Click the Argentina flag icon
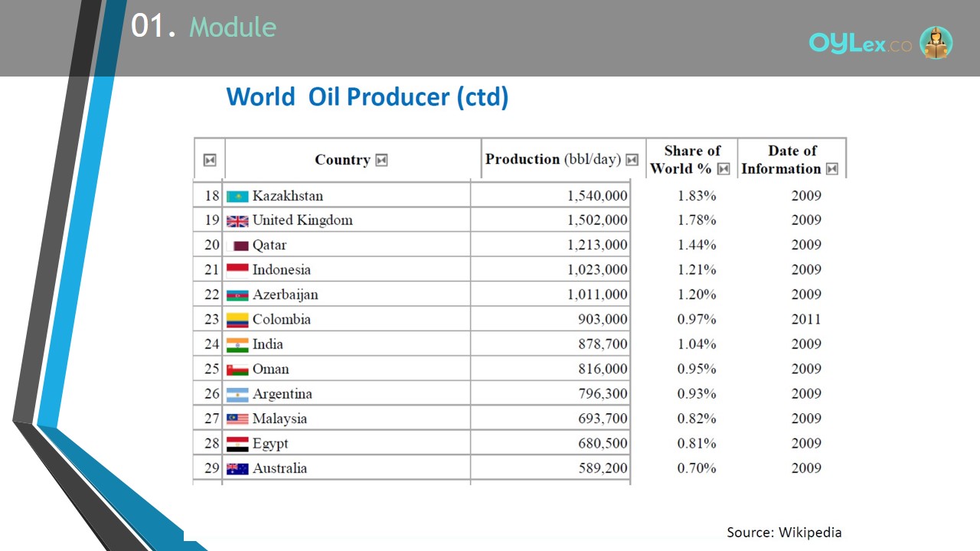Screen dimensions: 980x551 point(237,395)
